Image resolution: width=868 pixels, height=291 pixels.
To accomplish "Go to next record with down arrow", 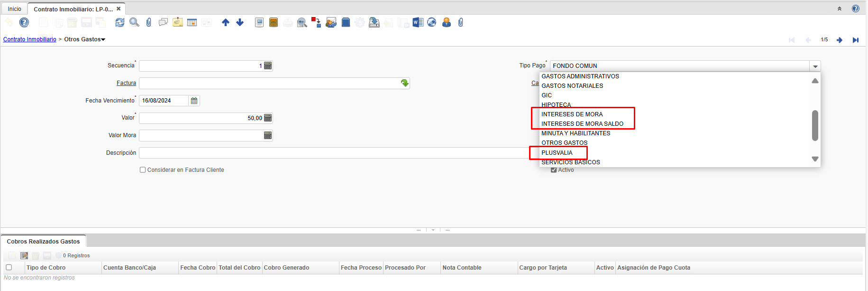I will point(240,22).
